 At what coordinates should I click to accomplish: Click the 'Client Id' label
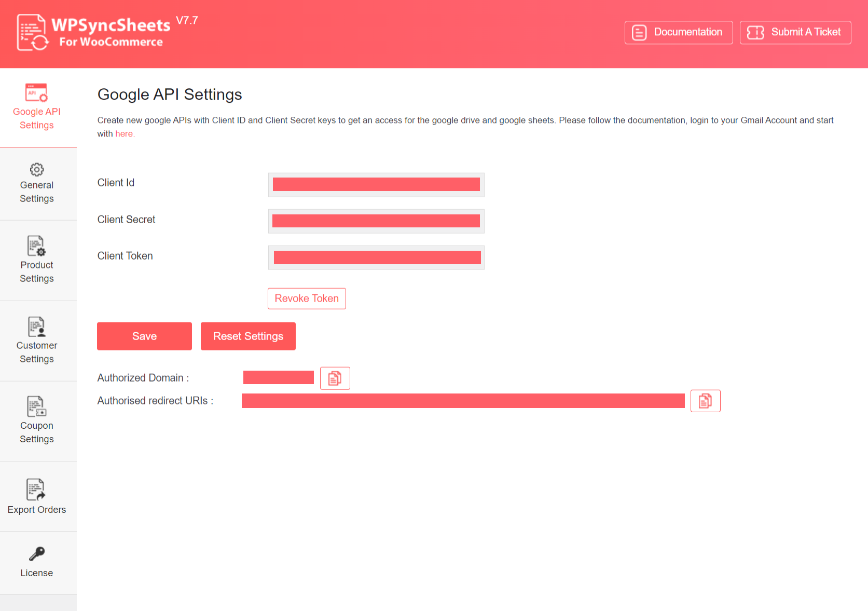[116, 183]
